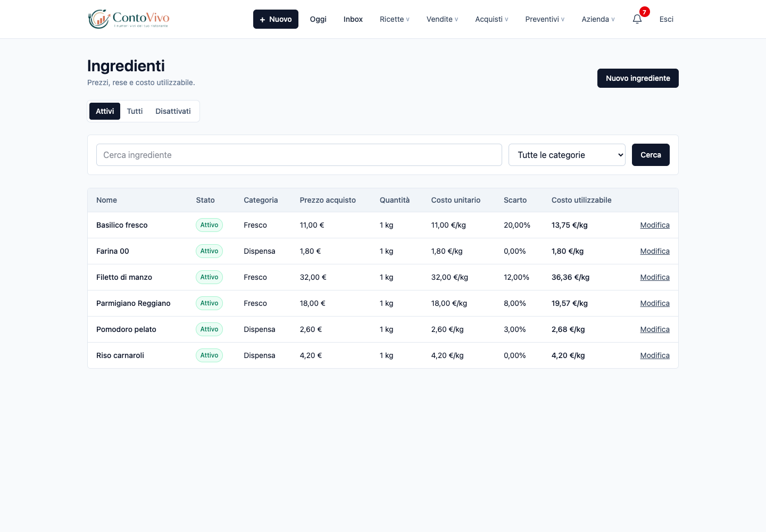The image size is (766, 532).
Task: Expand the Azienda menu
Action: click(x=598, y=19)
